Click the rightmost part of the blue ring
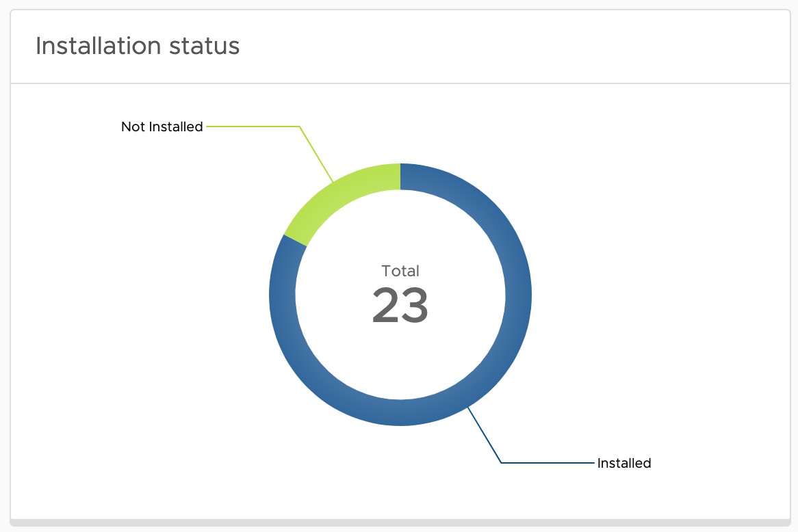Viewport: 798px width, 532px height. [x=519, y=295]
